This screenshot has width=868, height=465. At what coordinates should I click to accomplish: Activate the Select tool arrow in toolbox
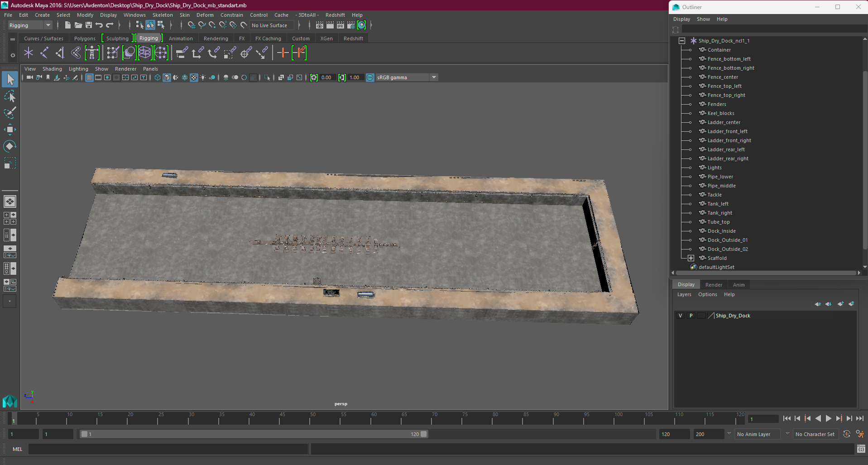coord(10,80)
